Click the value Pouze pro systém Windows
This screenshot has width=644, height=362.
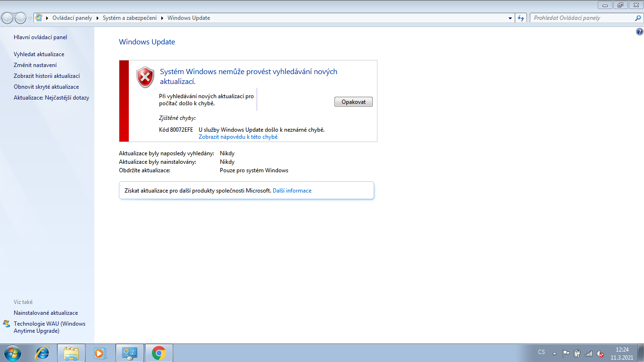254,170
